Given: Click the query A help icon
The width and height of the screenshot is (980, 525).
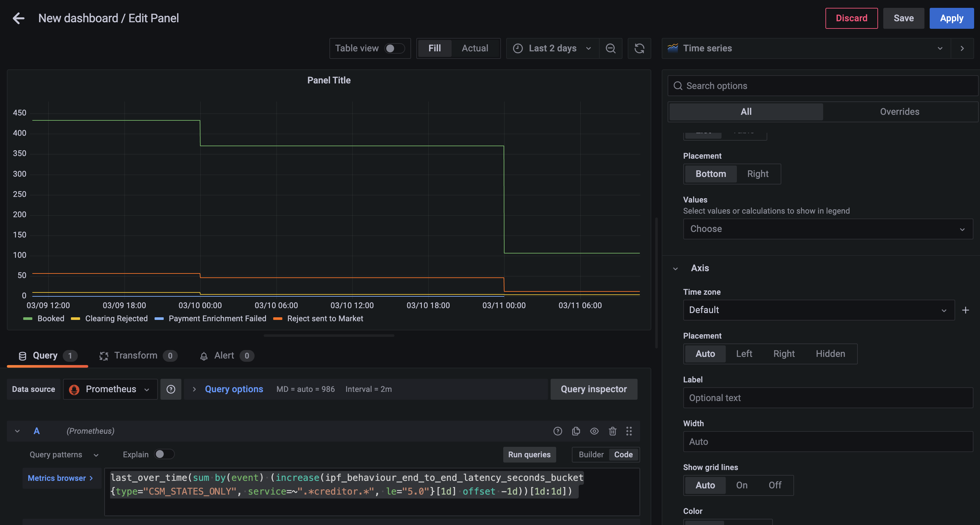Looking at the screenshot, I should point(557,431).
